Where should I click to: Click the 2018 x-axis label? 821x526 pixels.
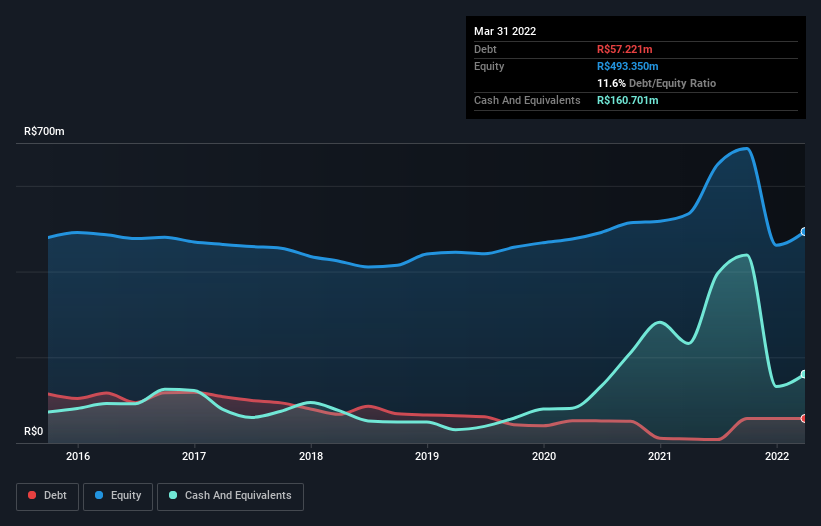[x=311, y=456]
